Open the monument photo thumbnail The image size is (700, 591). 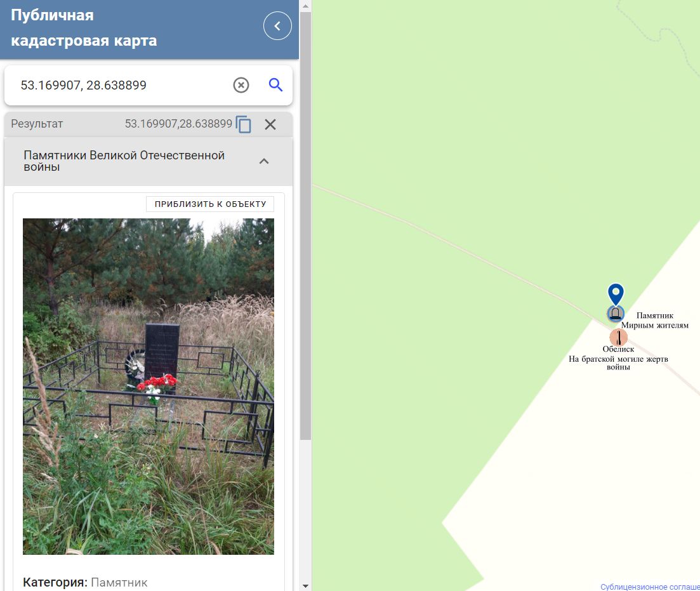149,387
